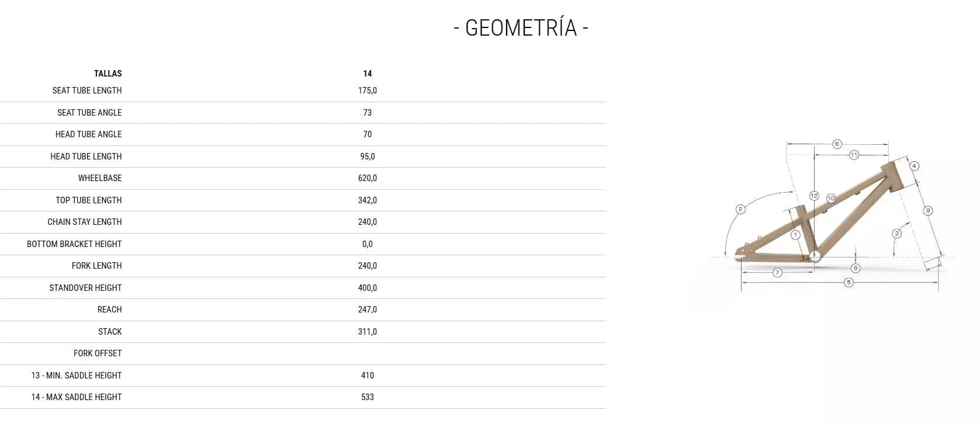Click the WHEELBASE row label
Screen dimensions: 980x424
[100, 178]
